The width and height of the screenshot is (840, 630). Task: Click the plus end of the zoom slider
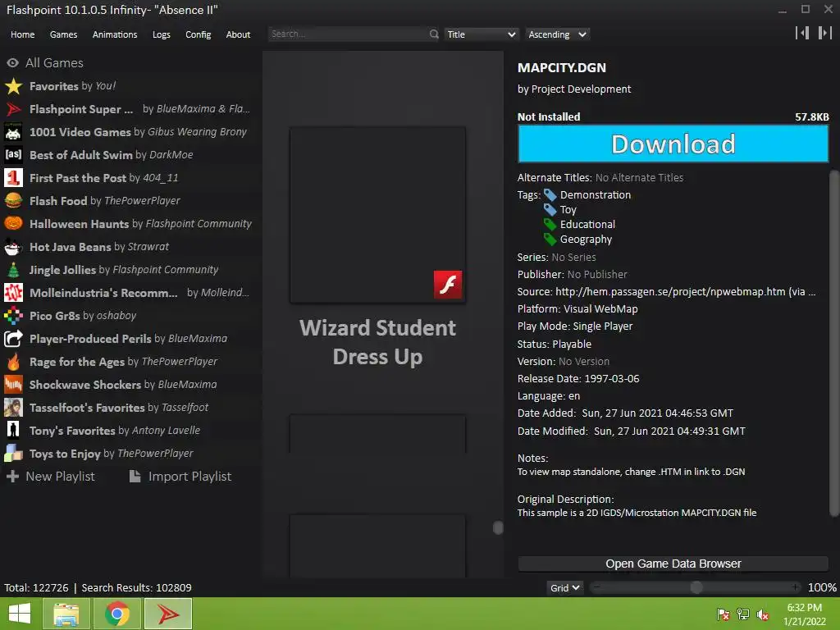click(x=795, y=587)
